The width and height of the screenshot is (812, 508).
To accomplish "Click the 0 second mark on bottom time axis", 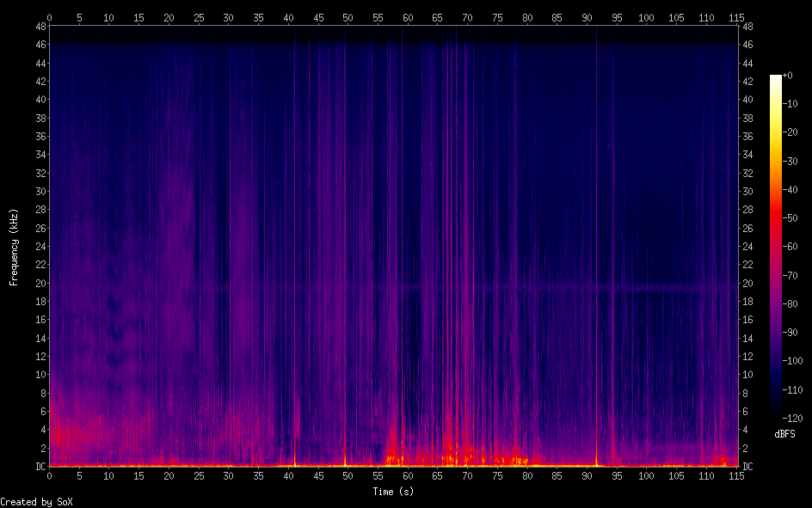I will 50,475.
